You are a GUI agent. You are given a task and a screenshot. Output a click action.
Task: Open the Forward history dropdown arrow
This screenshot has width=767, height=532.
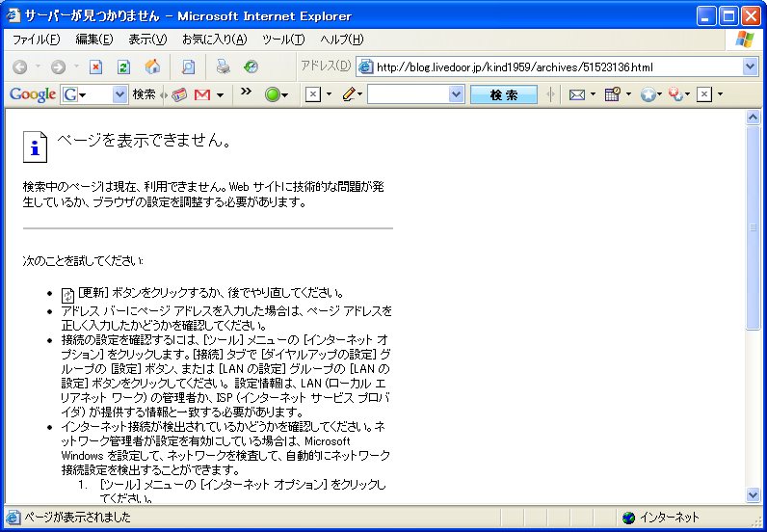pos(76,66)
